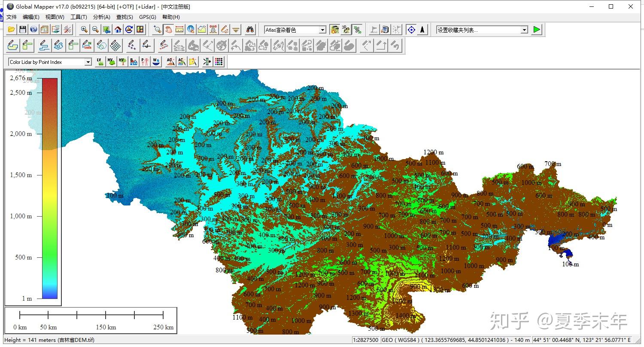Open the 视图(W) menu
This screenshot has height=347, width=644.
(55, 17)
